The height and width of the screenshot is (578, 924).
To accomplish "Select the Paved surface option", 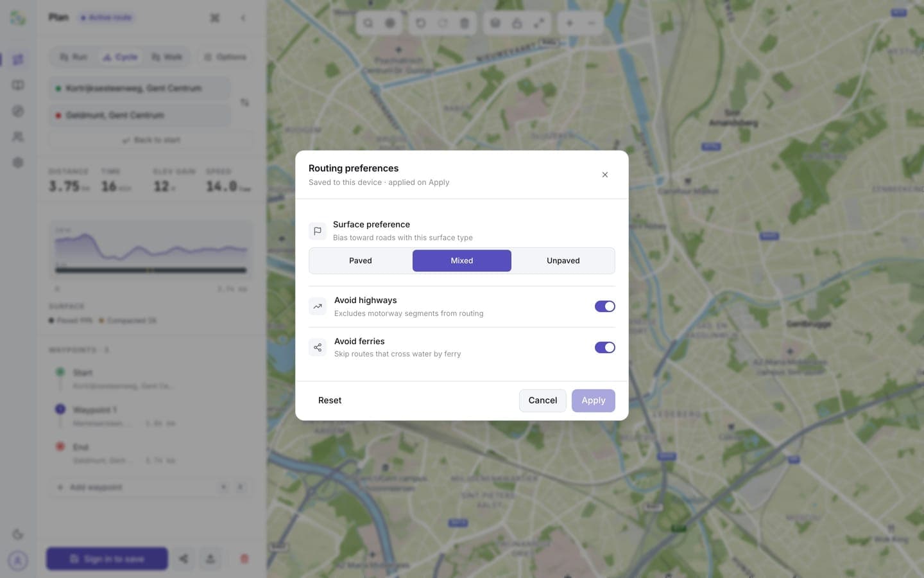I will [361, 261].
